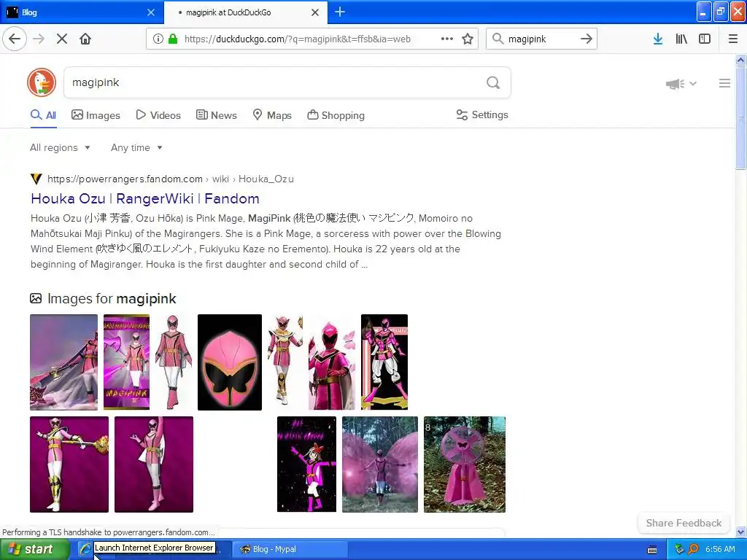Open the browser home page
This screenshot has width=747, height=560.
pos(85,39)
